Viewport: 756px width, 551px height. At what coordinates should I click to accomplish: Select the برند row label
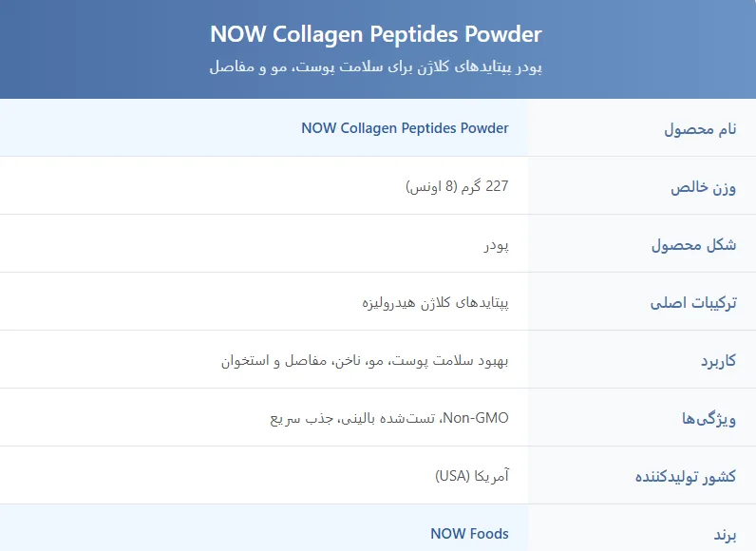pos(725,535)
